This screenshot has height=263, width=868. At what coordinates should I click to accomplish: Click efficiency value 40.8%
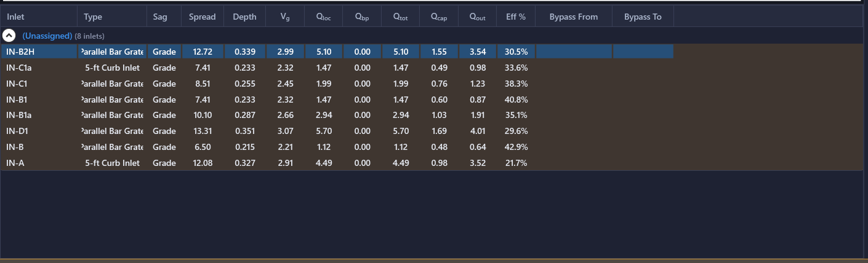point(516,100)
